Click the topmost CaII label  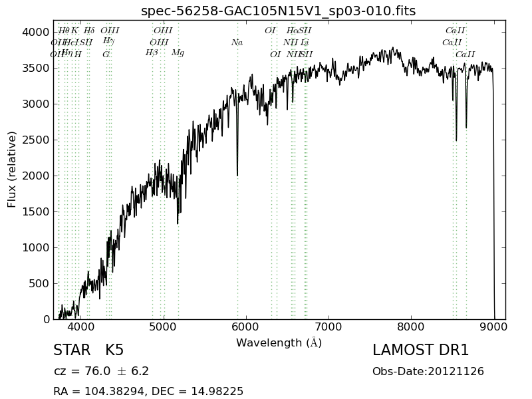456,31
